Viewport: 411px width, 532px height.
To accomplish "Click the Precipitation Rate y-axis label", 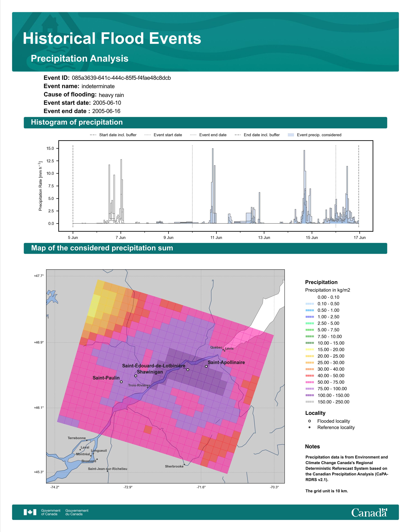I will tap(40, 186).
